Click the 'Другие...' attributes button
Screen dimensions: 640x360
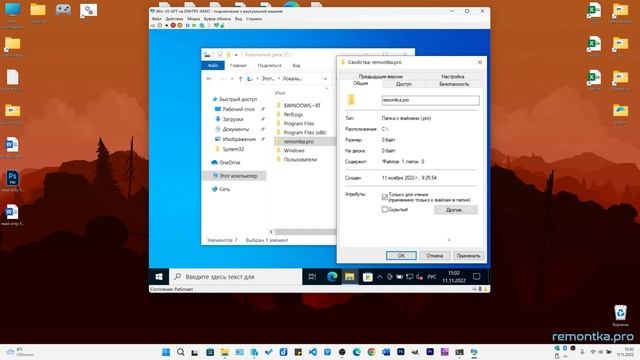(456, 210)
